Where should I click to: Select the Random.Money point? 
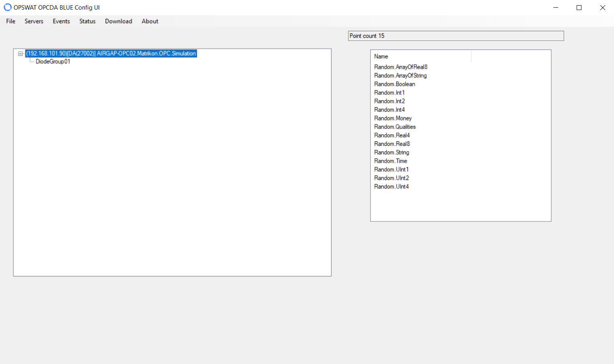click(x=393, y=118)
